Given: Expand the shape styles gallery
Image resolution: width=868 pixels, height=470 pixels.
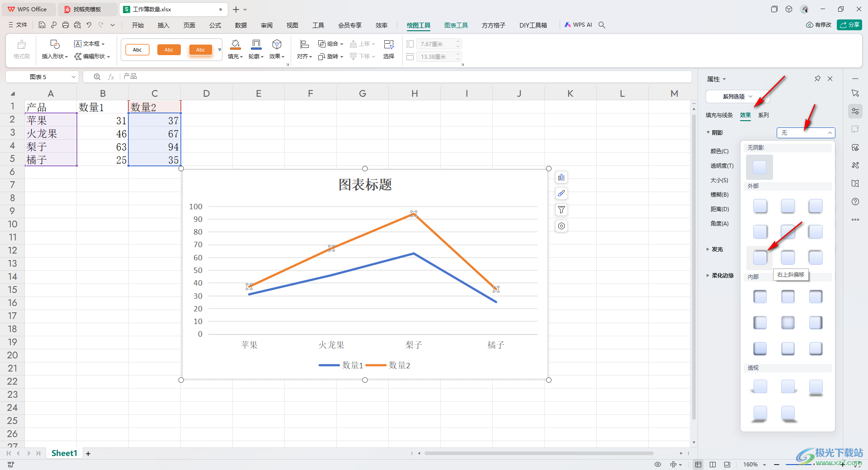Looking at the screenshot, I should click(x=220, y=50).
